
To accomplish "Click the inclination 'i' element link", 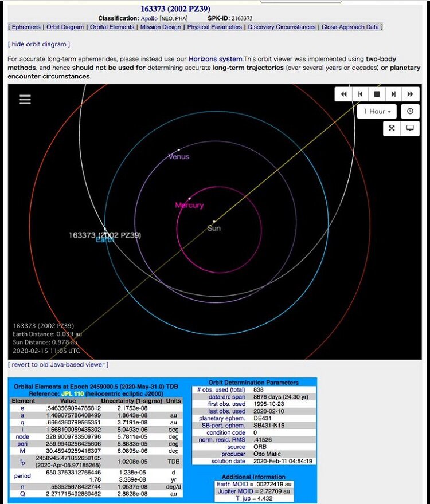I will 22,430.
